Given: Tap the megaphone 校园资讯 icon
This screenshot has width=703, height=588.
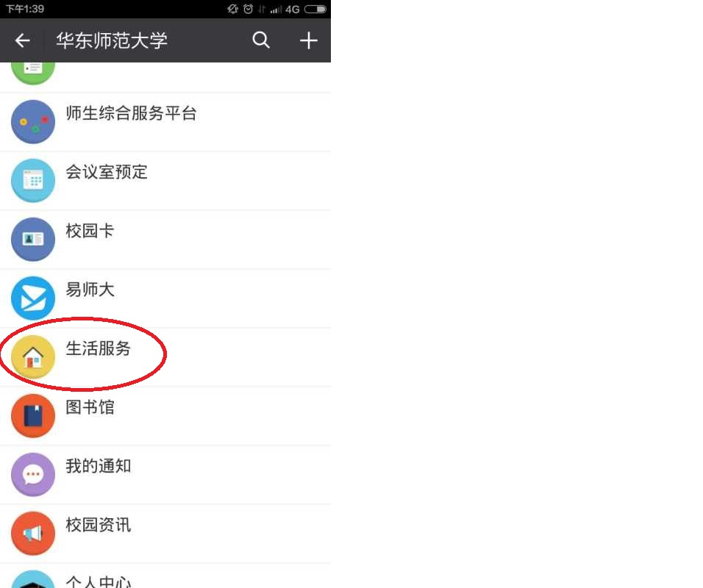Looking at the screenshot, I should [33, 533].
